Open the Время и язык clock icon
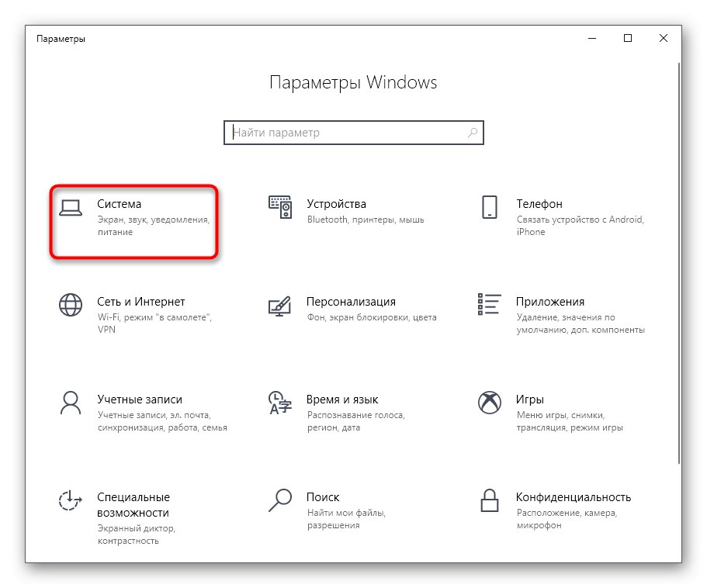The width and height of the screenshot is (707, 588). click(280, 403)
